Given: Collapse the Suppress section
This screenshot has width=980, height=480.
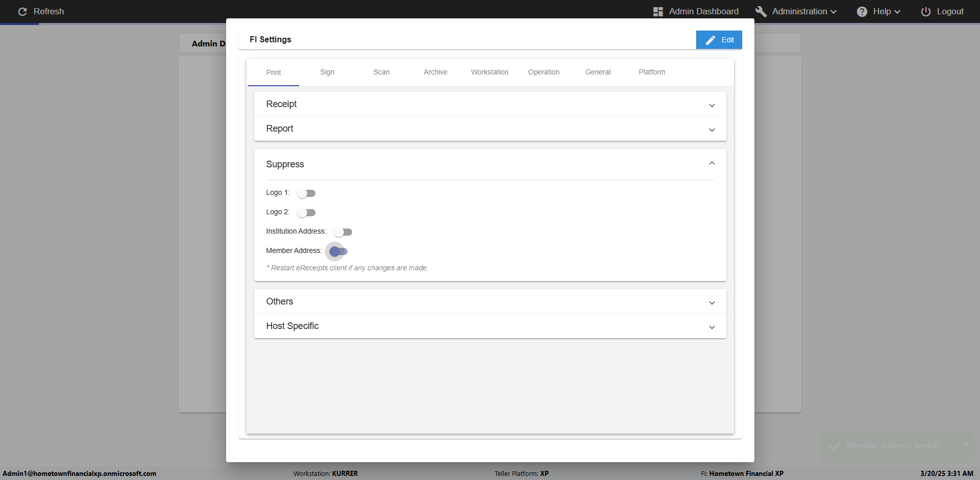Looking at the screenshot, I should 712,163.
